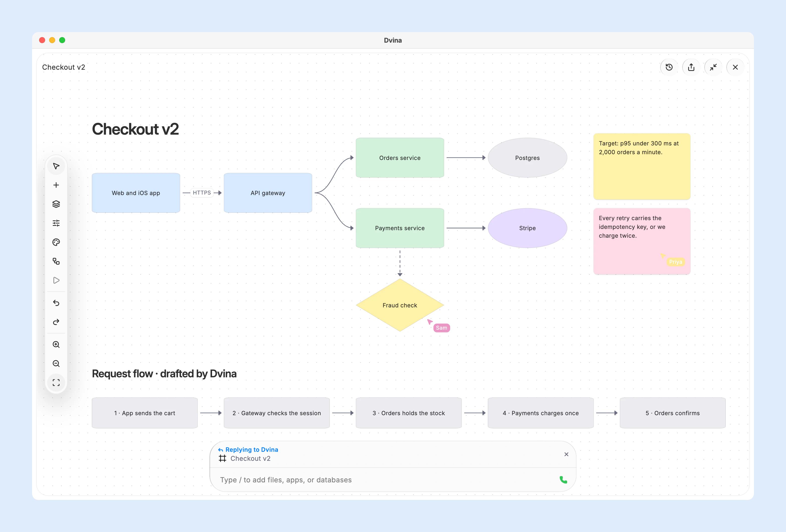Select the connected shapes tool

56,261
